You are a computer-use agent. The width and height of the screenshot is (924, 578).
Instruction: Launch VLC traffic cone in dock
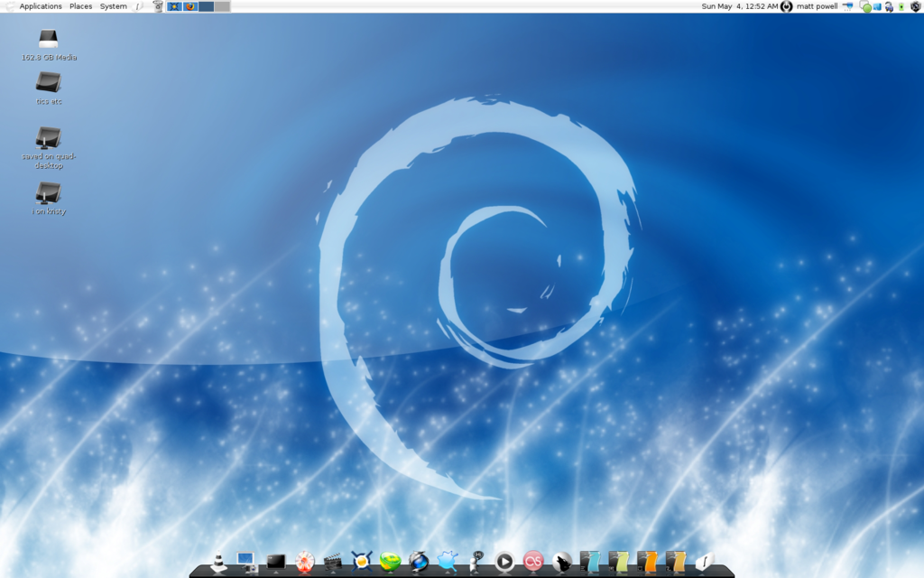tap(218, 561)
